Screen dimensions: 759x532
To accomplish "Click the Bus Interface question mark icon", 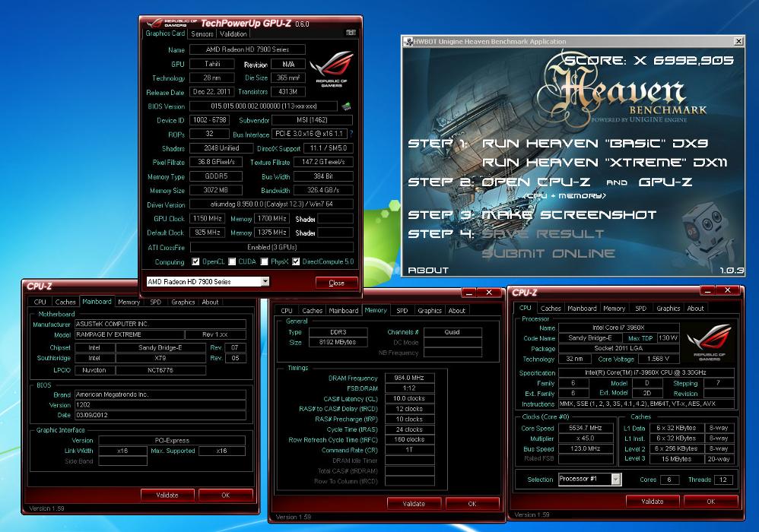I will [x=351, y=134].
